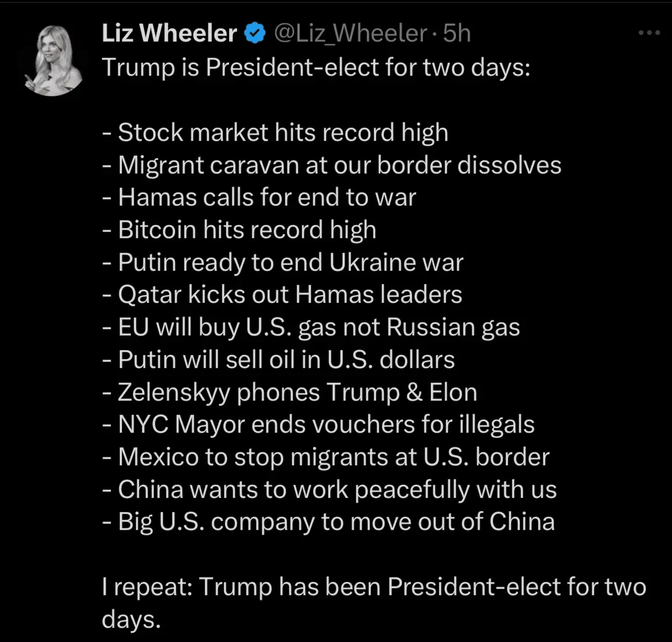Click the Liz Wheeler display name

(x=170, y=33)
